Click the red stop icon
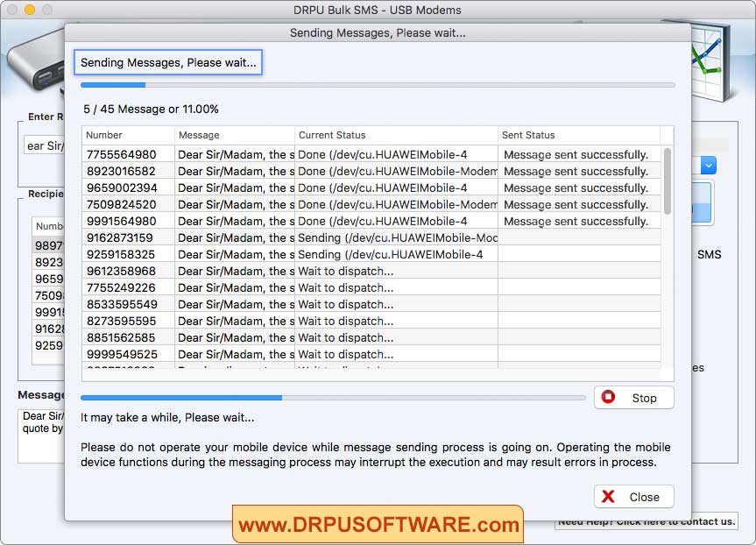The image size is (756, 545). coord(609,397)
